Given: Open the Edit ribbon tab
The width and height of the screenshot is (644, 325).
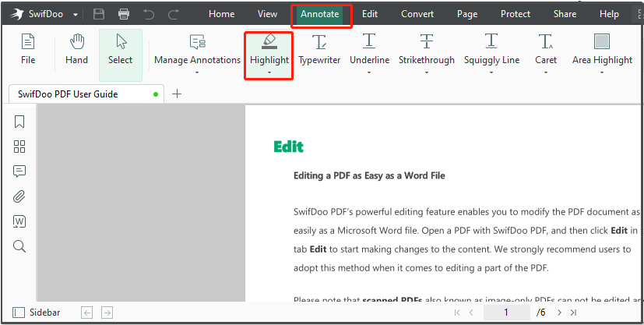Looking at the screenshot, I should point(370,14).
